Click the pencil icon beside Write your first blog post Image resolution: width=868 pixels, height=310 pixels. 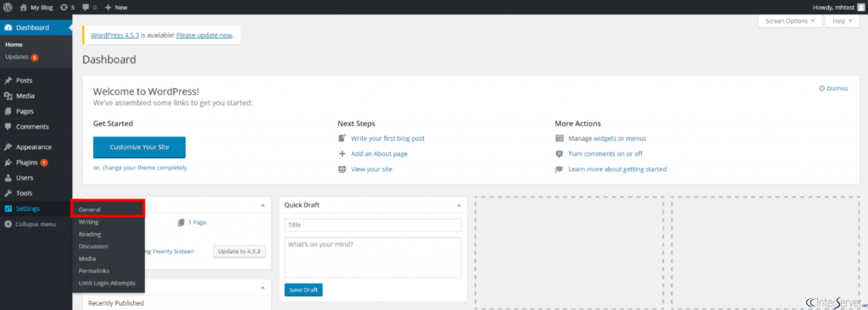(x=342, y=138)
